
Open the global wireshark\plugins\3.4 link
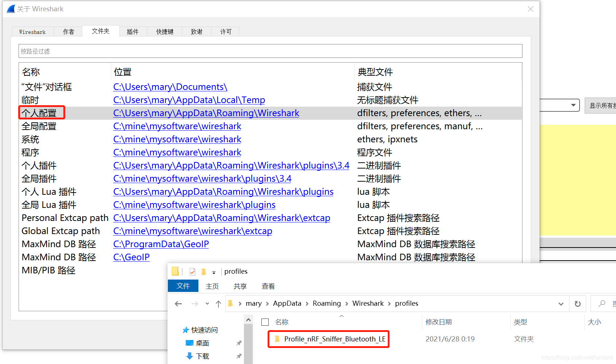tap(202, 179)
